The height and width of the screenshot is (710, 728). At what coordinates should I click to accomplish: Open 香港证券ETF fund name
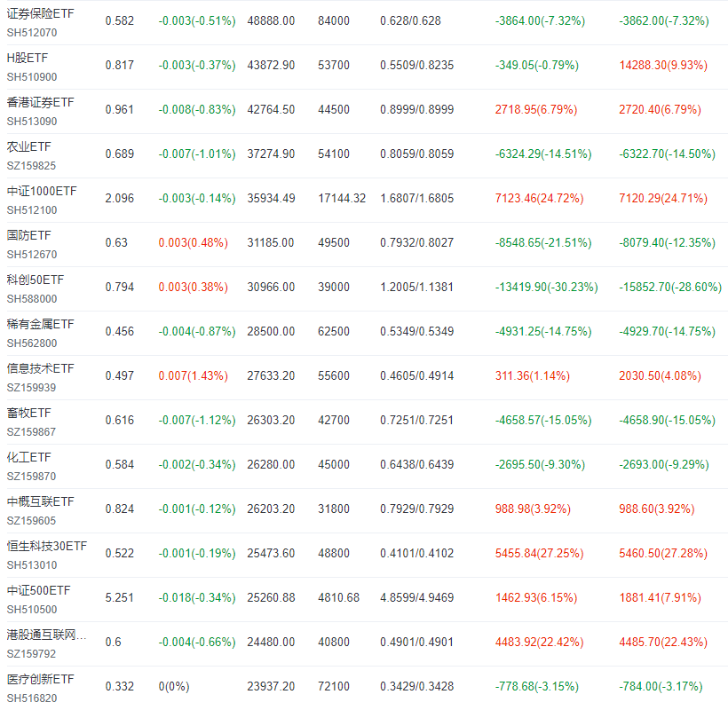point(40,103)
